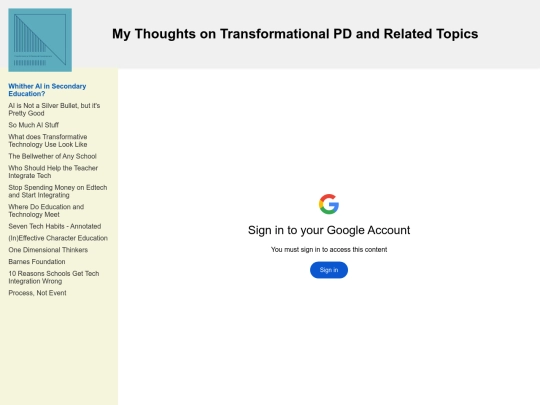Click the teal site logo image
Viewport: 540px width, 405px height.
[x=40, y=40]
